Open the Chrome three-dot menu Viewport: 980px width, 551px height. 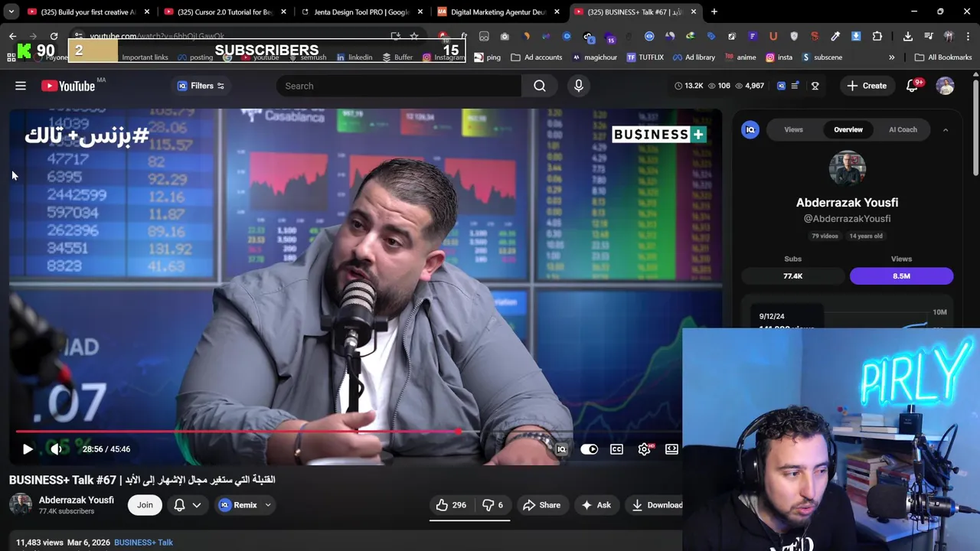(x=968, y=36)
